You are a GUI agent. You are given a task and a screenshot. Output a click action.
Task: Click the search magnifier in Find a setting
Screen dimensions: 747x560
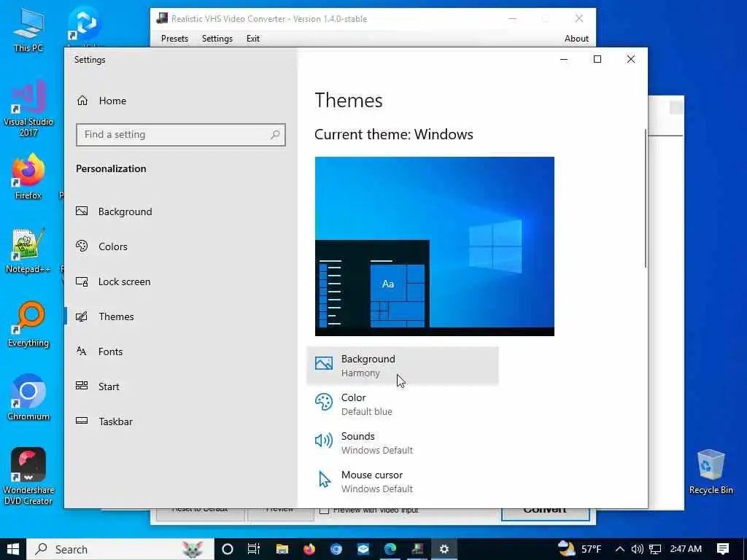pos(275,135)
